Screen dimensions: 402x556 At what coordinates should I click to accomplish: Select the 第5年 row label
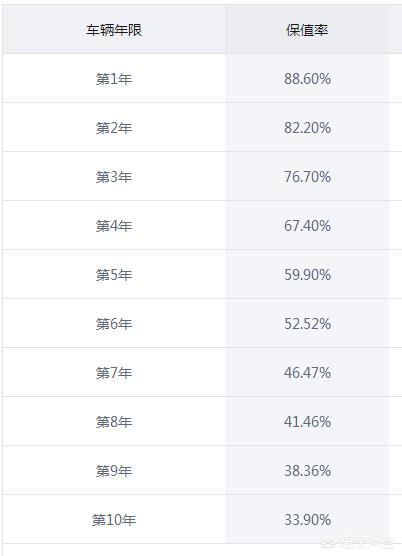click(114, 275)
